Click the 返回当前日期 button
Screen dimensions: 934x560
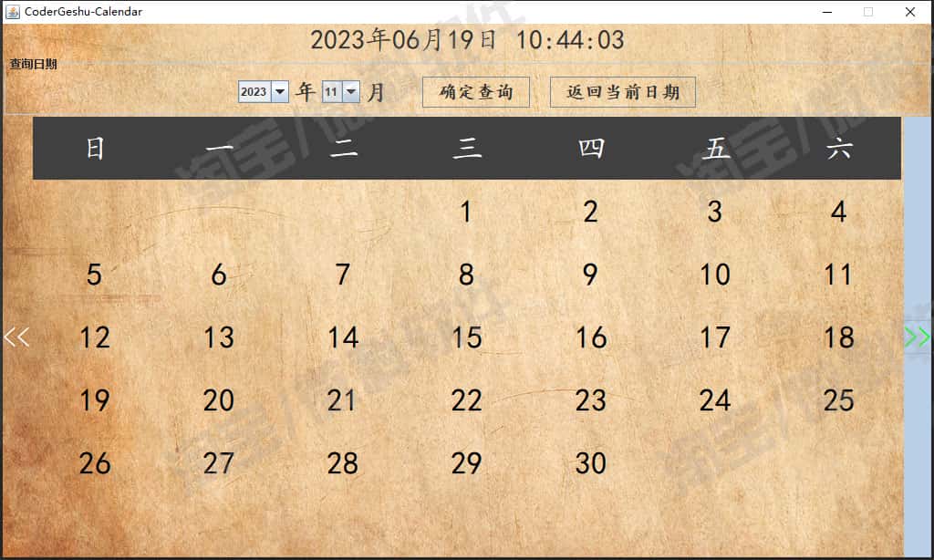622,92
